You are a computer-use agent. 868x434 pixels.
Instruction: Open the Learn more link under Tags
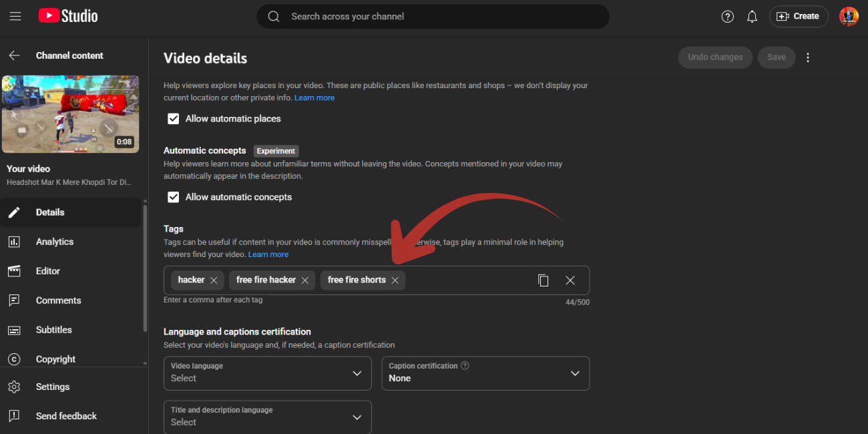268,254
